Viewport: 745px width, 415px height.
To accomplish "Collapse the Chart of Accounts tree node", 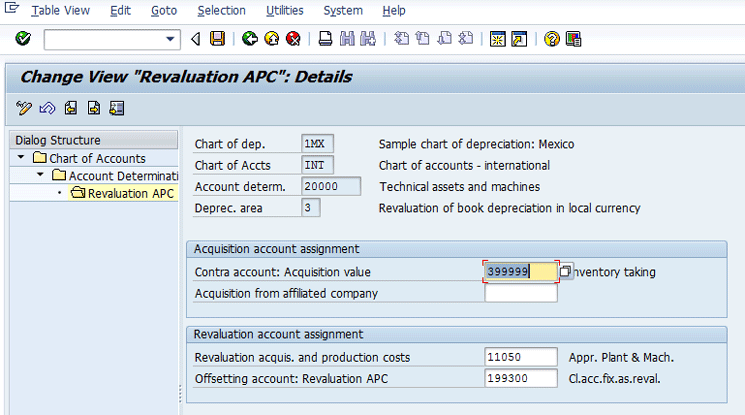I will (x=21, y=158).
